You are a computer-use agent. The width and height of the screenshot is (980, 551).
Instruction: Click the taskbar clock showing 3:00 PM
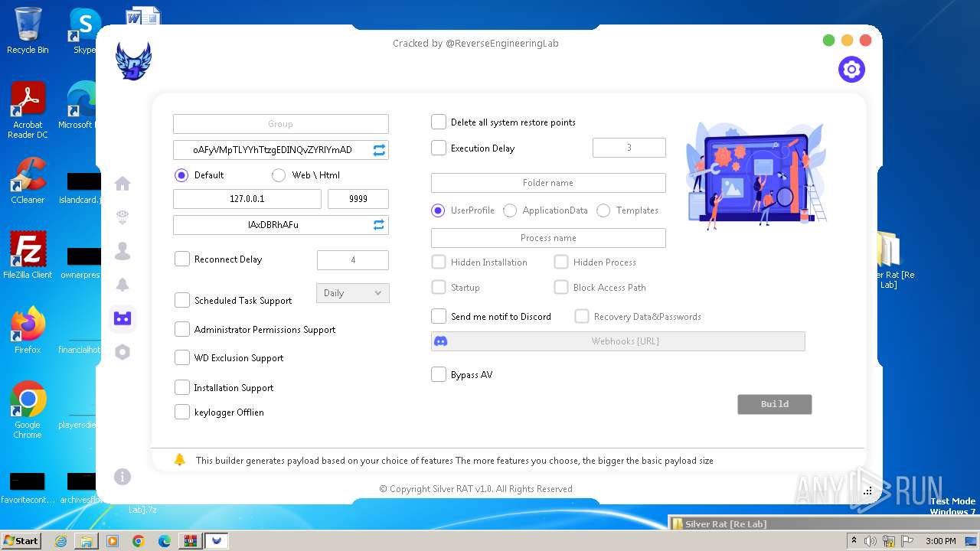click(940, 541)
